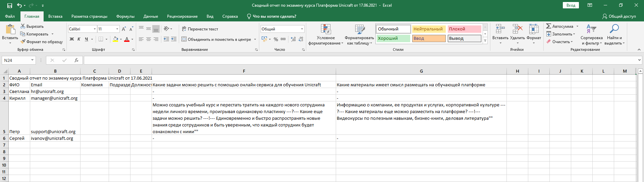
Task: Open the Calibri font name dropdown
Action: (95, 29)
